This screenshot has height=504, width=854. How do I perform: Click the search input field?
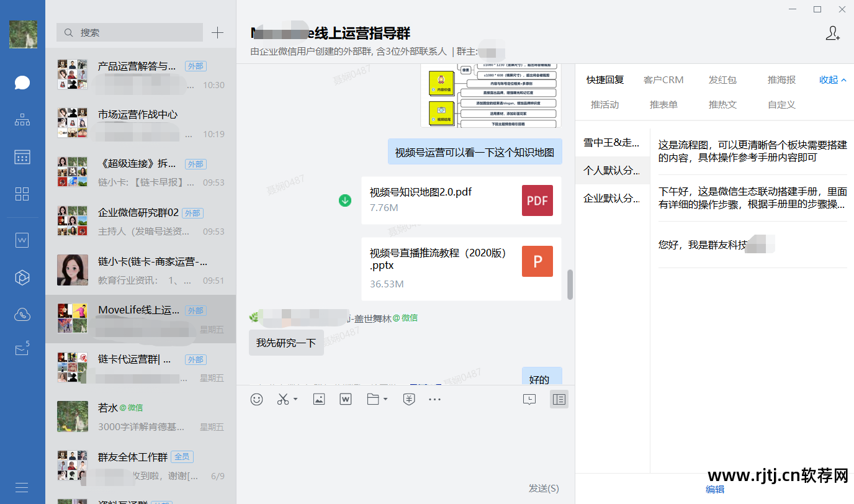129,32
